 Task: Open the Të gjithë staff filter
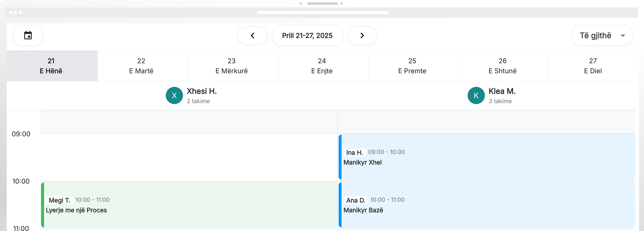pos(595,36)
